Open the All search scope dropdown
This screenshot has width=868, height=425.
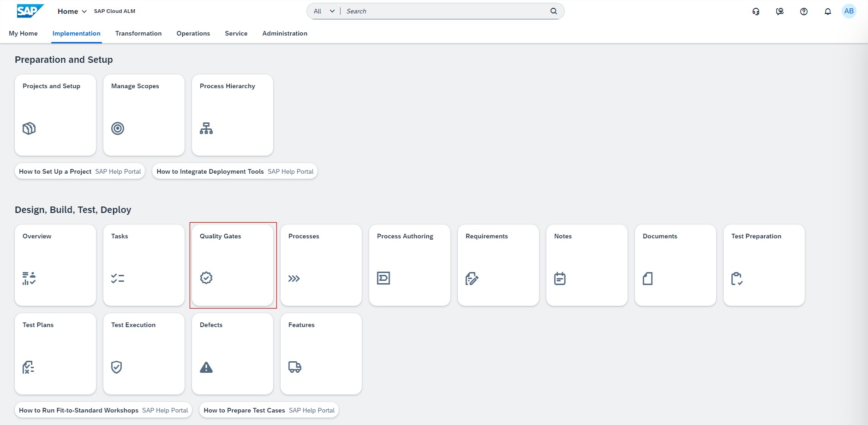coord(324,11)
